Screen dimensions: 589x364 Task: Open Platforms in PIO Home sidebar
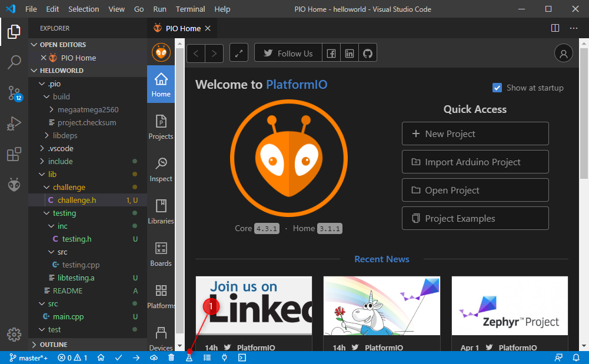(161, 296)
